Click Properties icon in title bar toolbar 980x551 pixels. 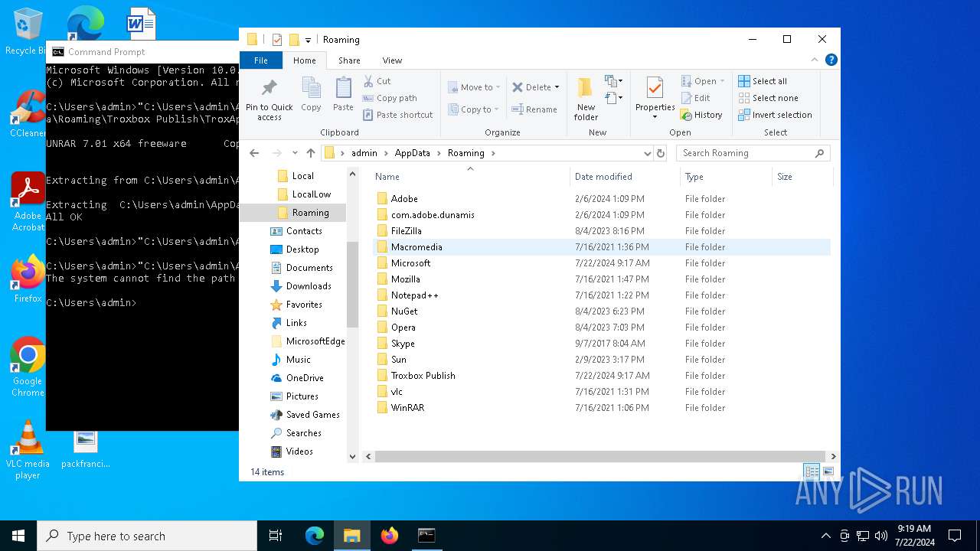click(x=277, y=40)
